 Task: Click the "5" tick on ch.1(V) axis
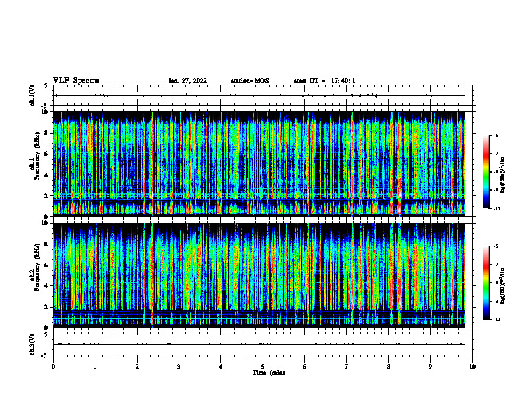(x=46, y=85)
